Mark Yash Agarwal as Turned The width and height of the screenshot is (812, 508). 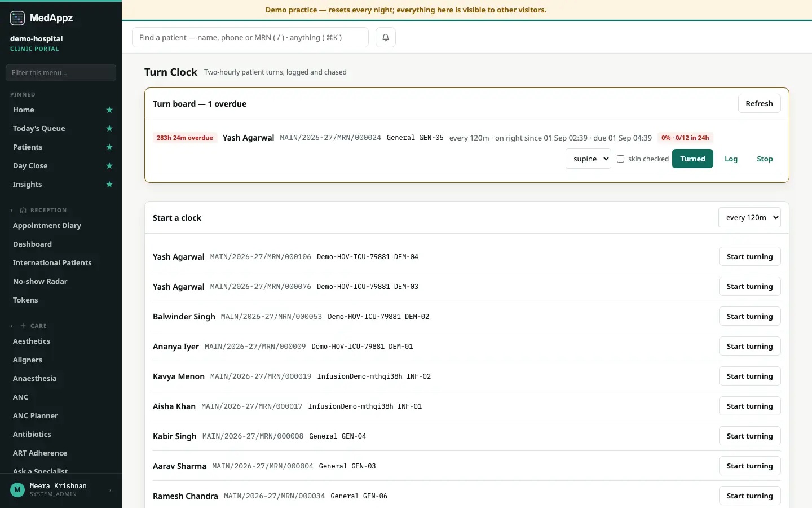pos(692,159)
